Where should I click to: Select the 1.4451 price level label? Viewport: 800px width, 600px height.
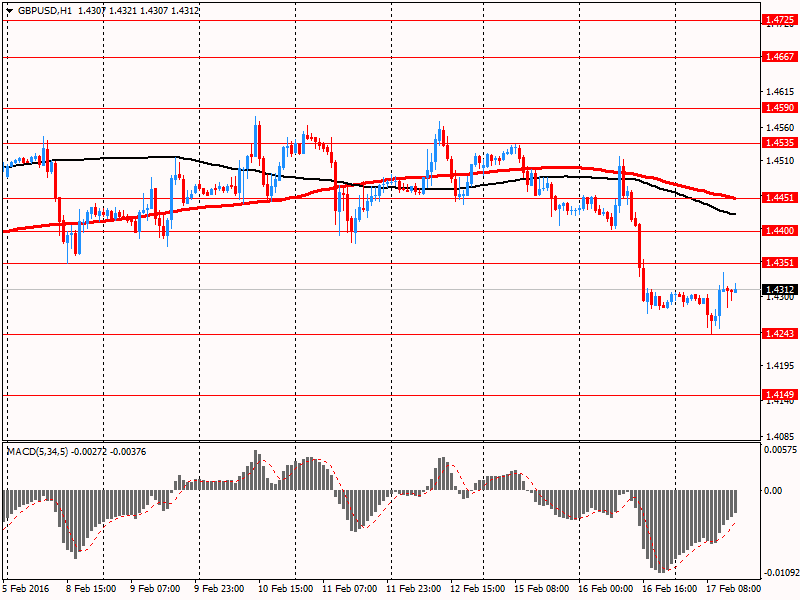click(x=778, y=198)
